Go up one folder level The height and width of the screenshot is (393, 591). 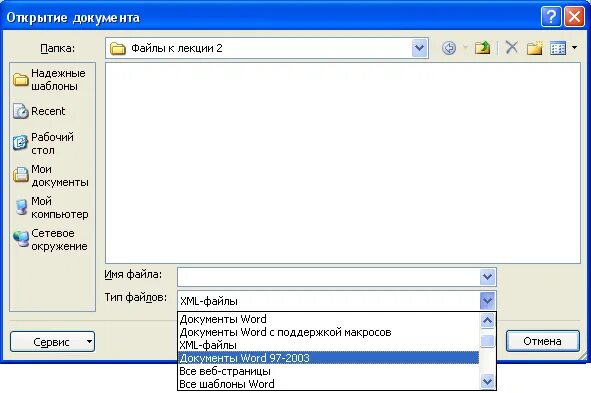click(482, 48)
